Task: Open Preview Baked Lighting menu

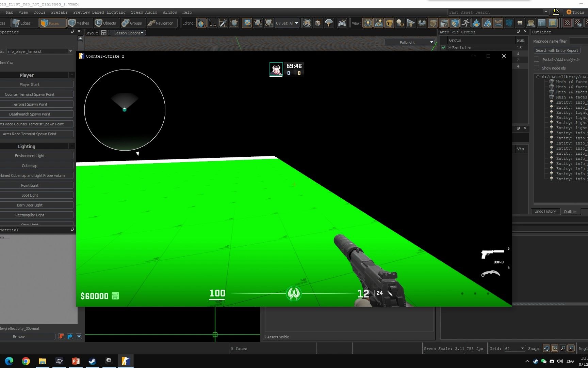Action: pos(99,12)
